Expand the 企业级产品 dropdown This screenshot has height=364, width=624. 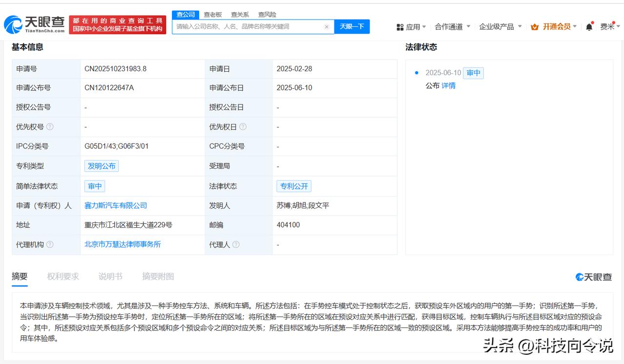point(500,26)
